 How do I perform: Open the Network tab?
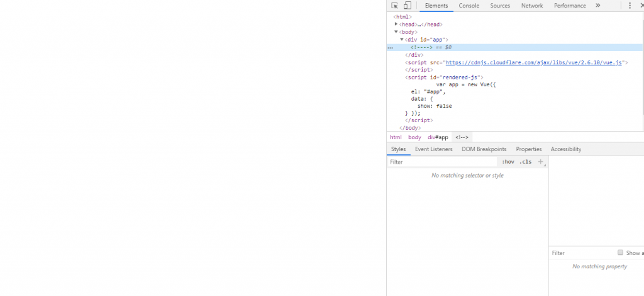(x=532, y=6)
